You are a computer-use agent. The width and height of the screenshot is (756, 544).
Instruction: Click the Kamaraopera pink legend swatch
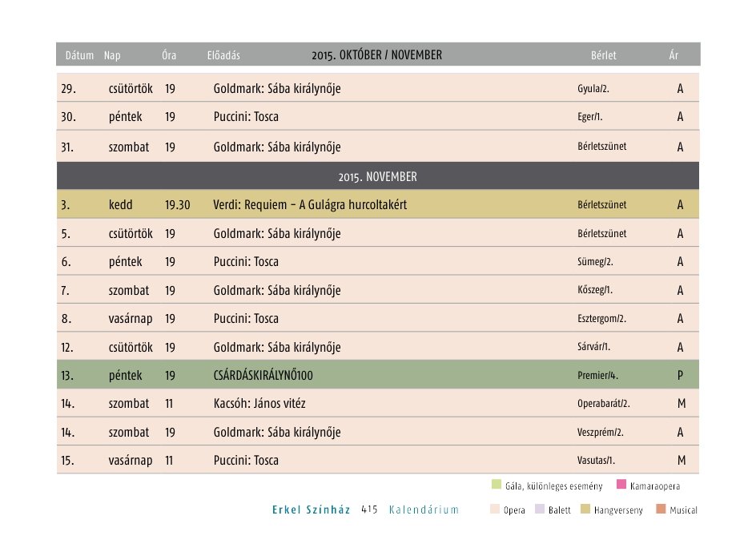click(x=621, y=484)
